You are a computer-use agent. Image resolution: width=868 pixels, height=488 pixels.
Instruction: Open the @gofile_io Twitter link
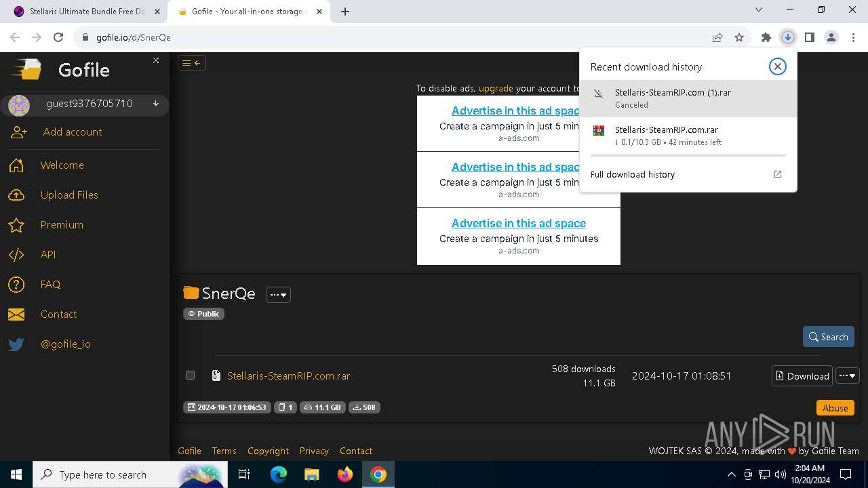coord(66,344)
